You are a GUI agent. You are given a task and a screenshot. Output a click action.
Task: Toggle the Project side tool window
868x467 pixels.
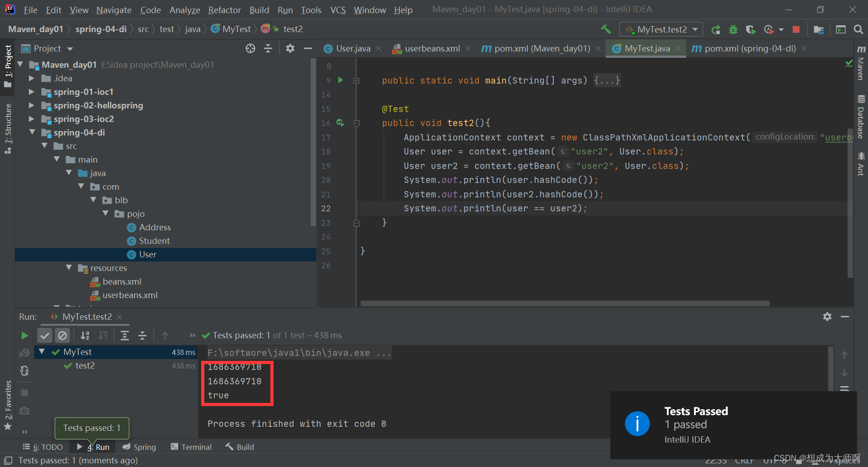click(x=8, y=66)
